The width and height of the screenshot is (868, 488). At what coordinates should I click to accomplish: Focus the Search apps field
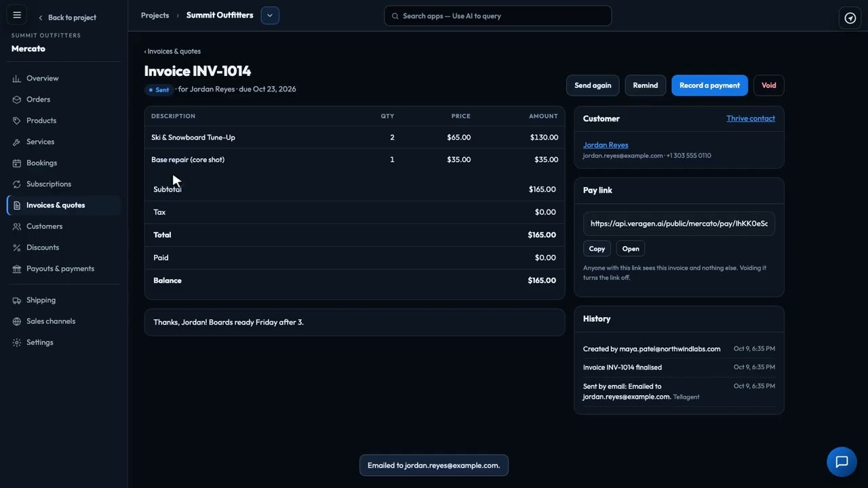498,16
